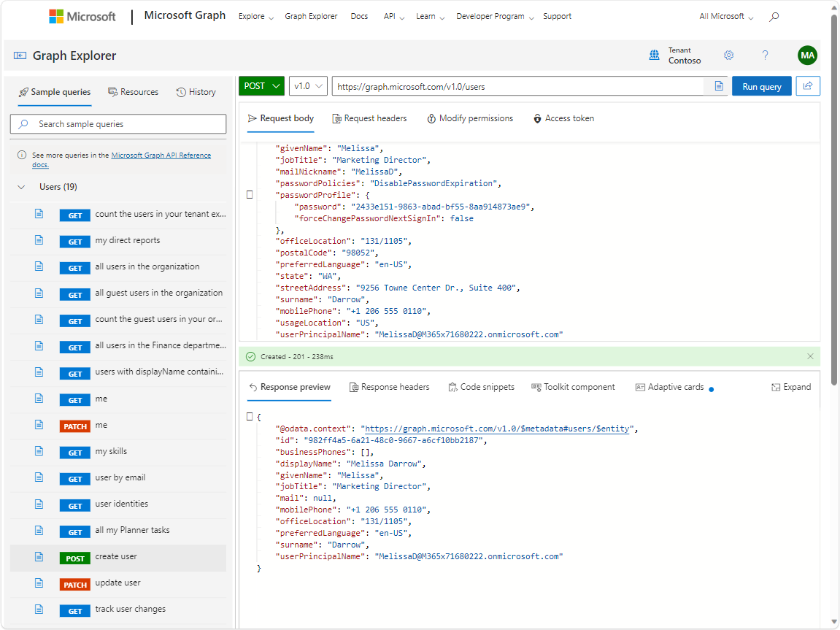
Task: Open the search magnifier in top navigation
Action: coord(774,17)
